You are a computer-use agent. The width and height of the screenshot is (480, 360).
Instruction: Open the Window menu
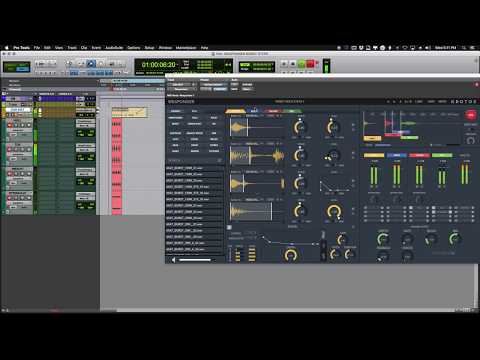click(165, 48)
